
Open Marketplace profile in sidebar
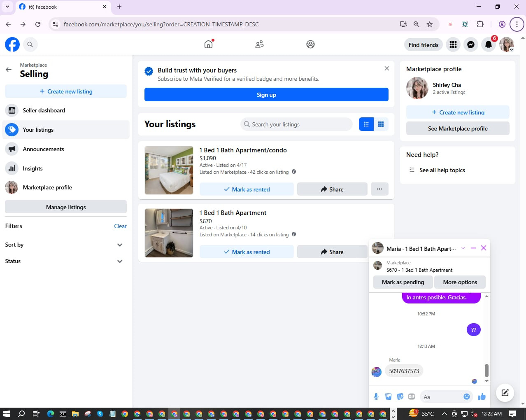(66, 187)
